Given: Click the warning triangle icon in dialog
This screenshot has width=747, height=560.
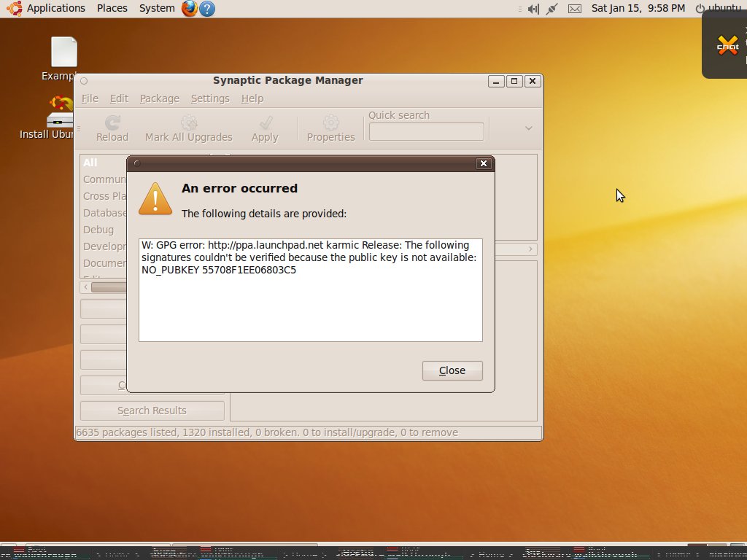Looking at the screenshot, I should [x=155, y=199].
